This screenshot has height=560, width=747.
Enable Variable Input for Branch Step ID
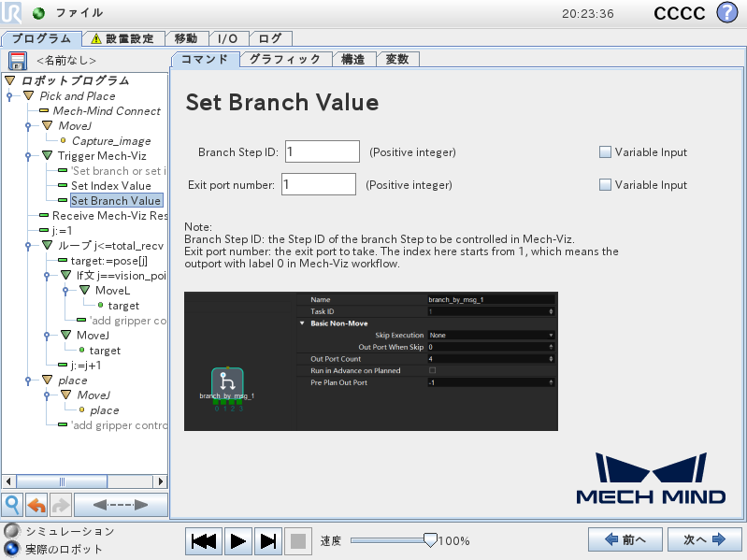point(605,152)
